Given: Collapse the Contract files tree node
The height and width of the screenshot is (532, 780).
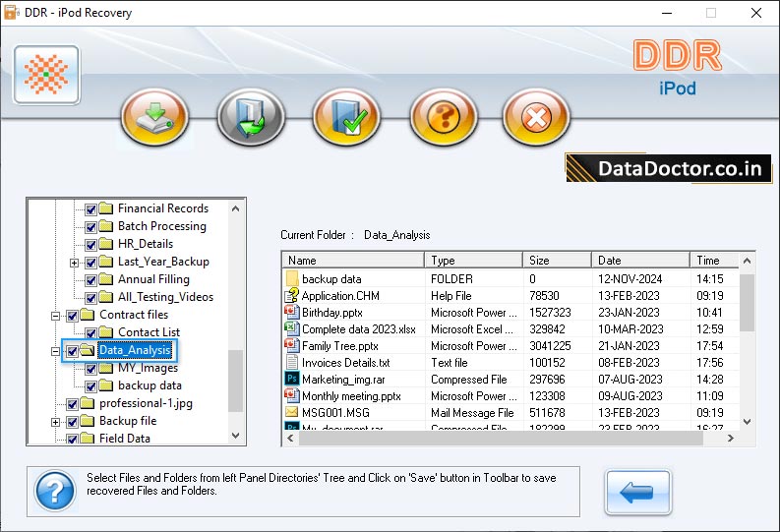Looking at the screenshot, I should point(56,316).
